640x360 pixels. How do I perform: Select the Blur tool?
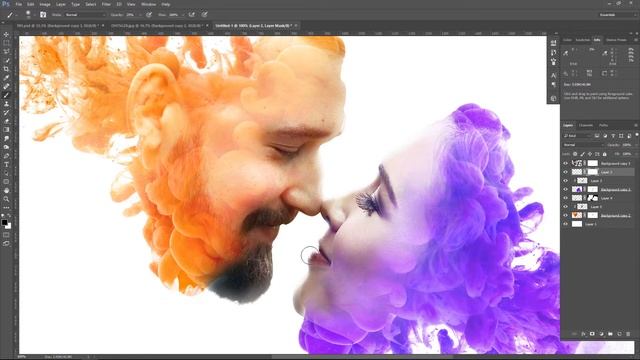click(6, 138)
